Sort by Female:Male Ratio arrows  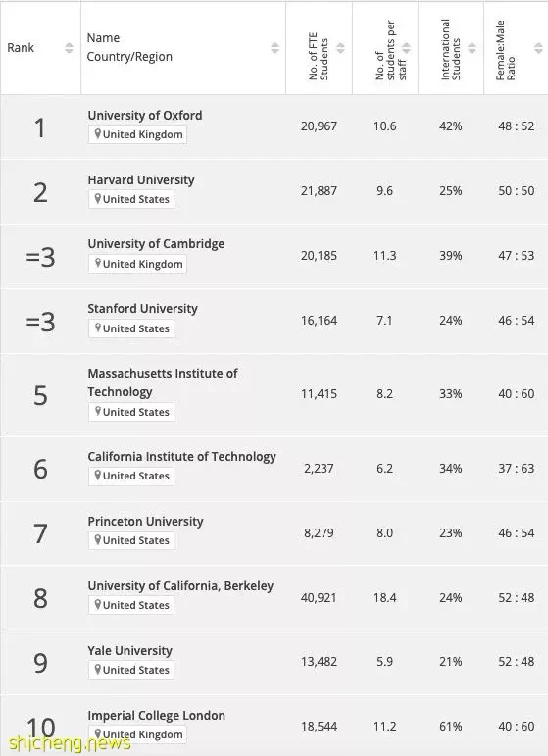point(538,48)
